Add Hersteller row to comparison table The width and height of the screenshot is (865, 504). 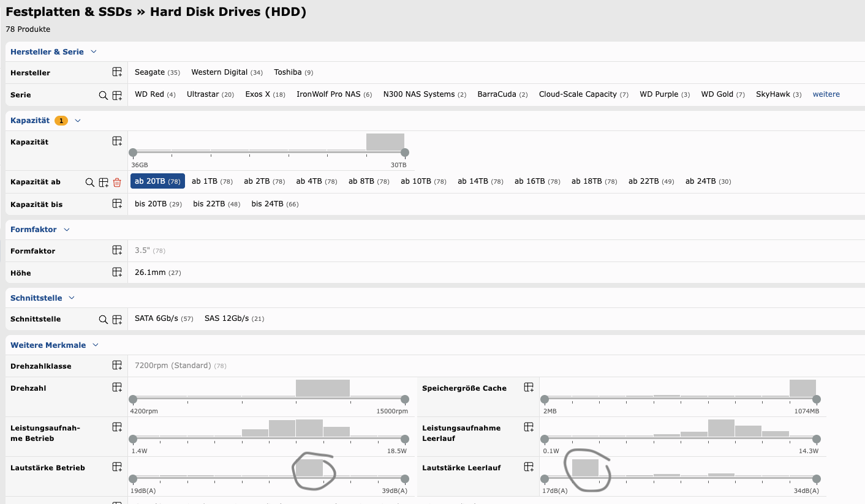click(117, 72)
